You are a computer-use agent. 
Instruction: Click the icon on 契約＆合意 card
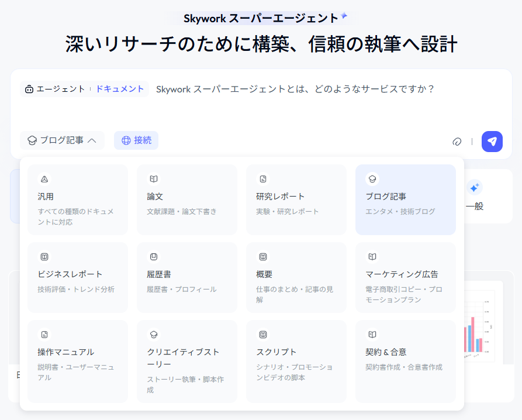[x=372, y=335]
